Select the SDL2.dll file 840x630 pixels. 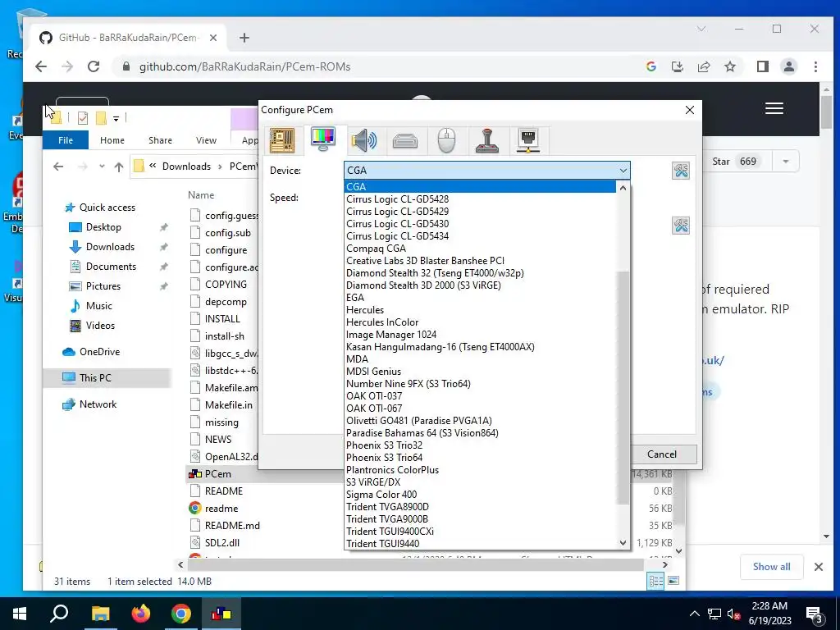[221, 543]
